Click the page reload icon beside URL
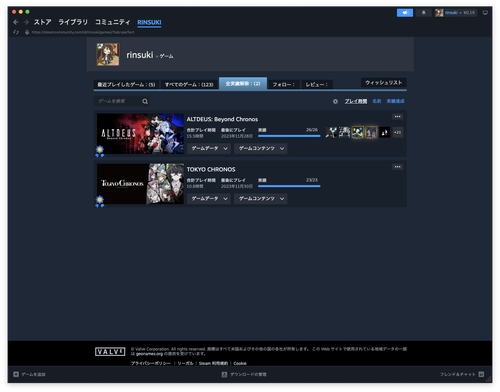This screenshot has width=500, height=392. click(16, 32)
